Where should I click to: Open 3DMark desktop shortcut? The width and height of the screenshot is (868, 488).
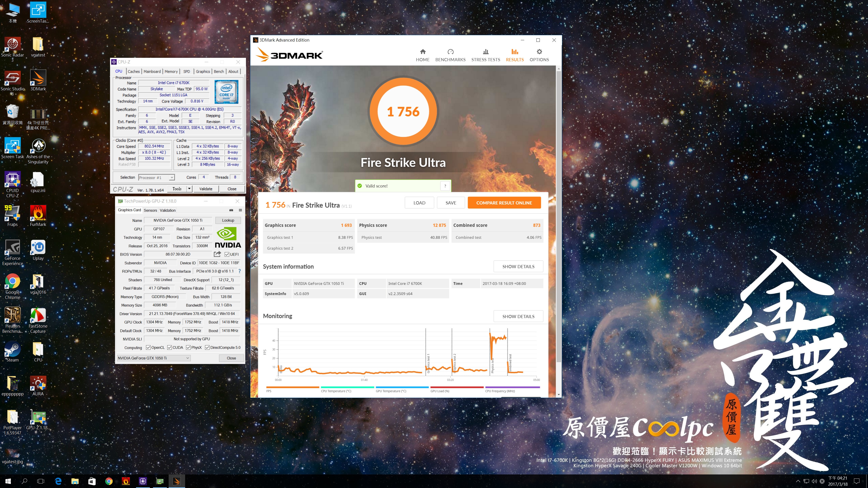pyautogui.click(x=38, y=80)
